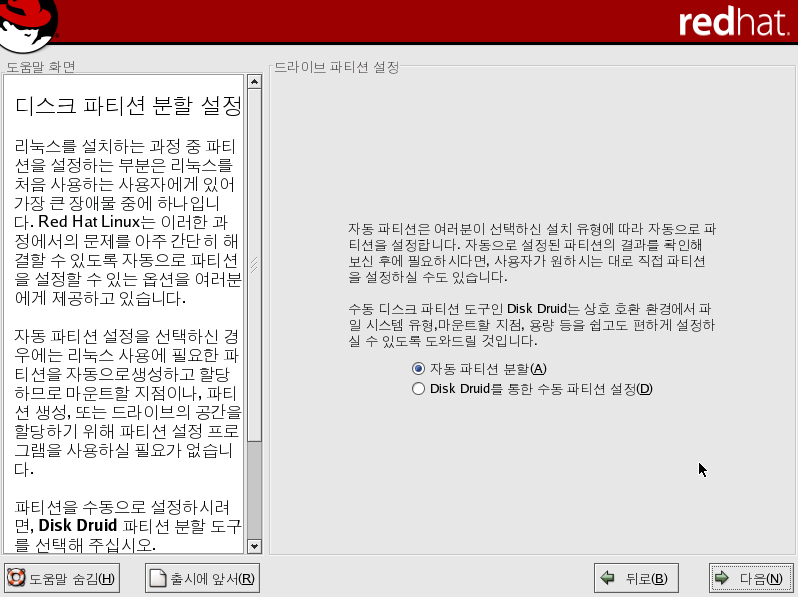This screenshot has width=798, height=597.
Task: Click the redhat wordmark in the banner
Action: 733,22
